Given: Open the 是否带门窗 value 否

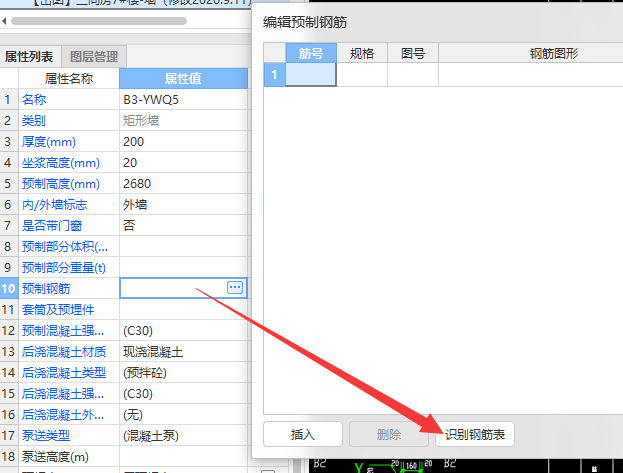Looking at the screenshot, I should coord(182,225).
